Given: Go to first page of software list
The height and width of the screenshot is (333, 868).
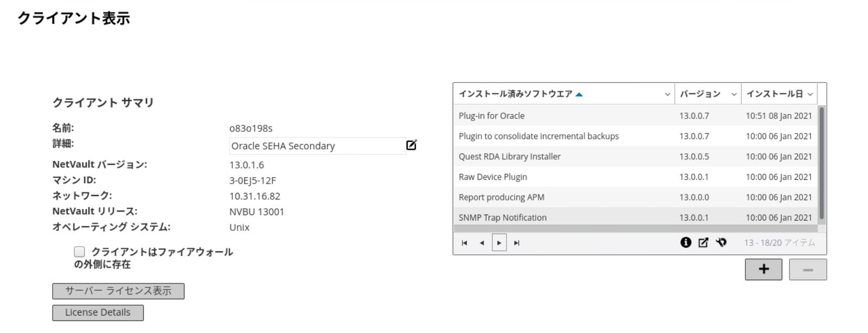Looking at the screenshot, I should [464, 243].
